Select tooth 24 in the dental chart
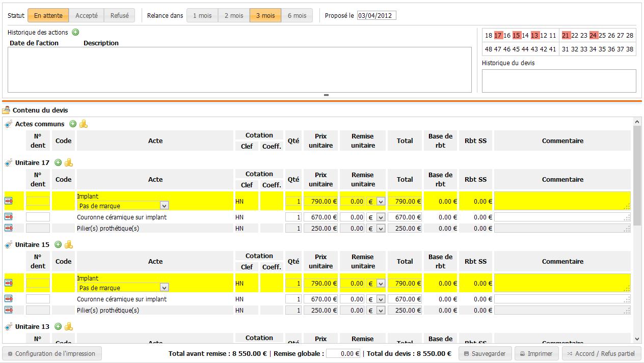 (x=594, y=36)
